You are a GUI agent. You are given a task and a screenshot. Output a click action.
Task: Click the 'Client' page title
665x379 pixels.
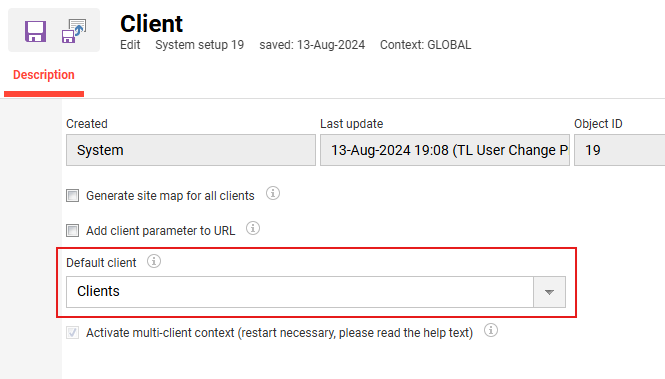tap(151, 24)
